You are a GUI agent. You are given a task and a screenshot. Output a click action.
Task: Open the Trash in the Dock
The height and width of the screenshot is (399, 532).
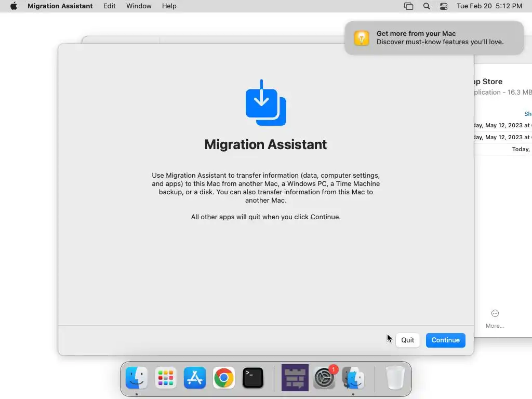395,378
